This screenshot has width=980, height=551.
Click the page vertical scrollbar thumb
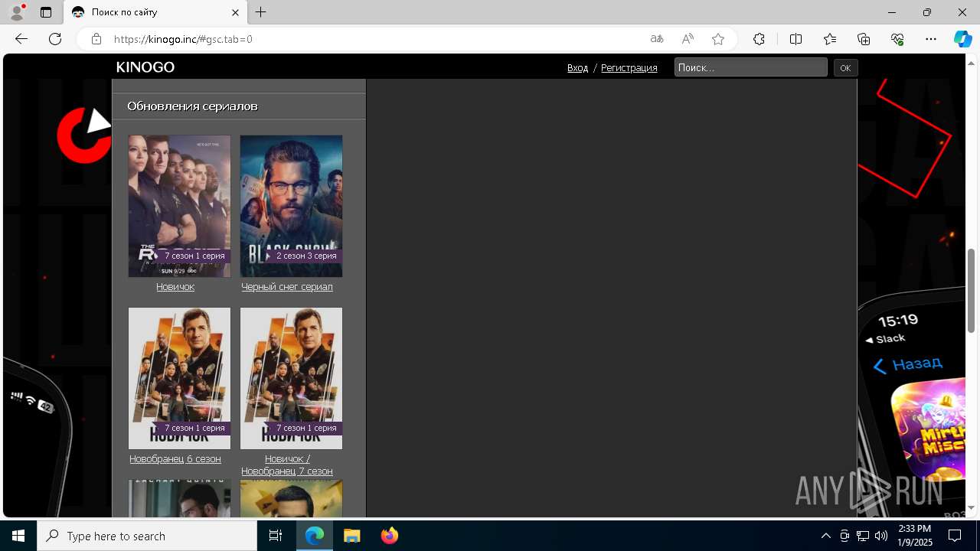tap(972, 291)
